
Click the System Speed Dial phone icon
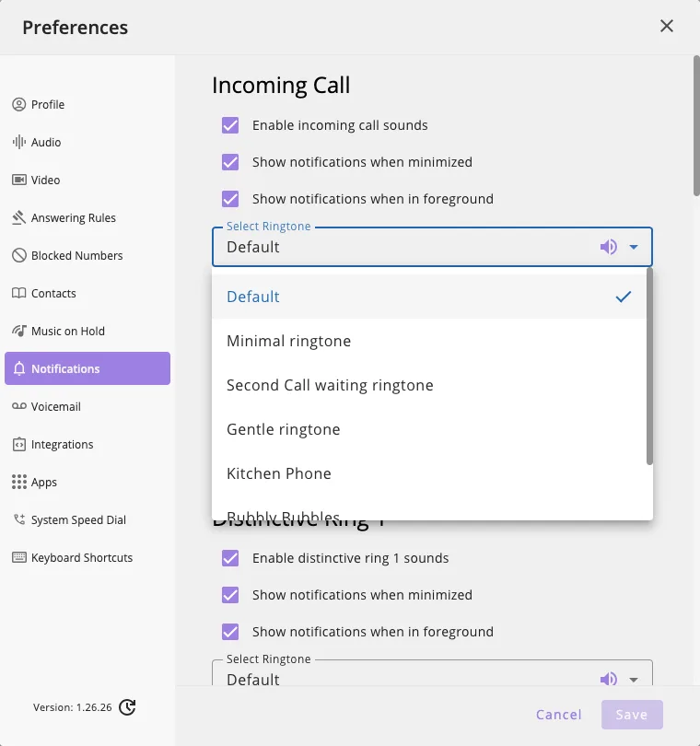tap(19, 519)
